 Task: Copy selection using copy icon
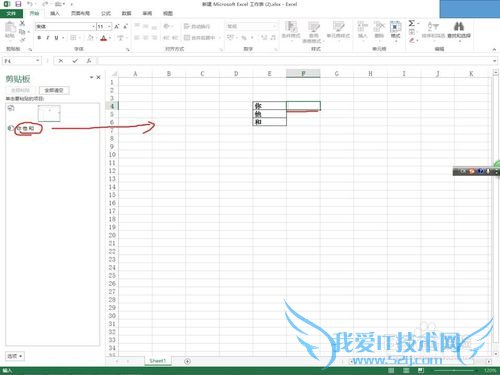22,32
